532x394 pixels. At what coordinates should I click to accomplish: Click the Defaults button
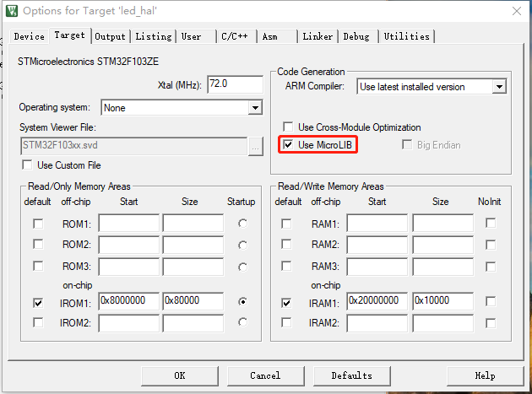tap(352, 375)
